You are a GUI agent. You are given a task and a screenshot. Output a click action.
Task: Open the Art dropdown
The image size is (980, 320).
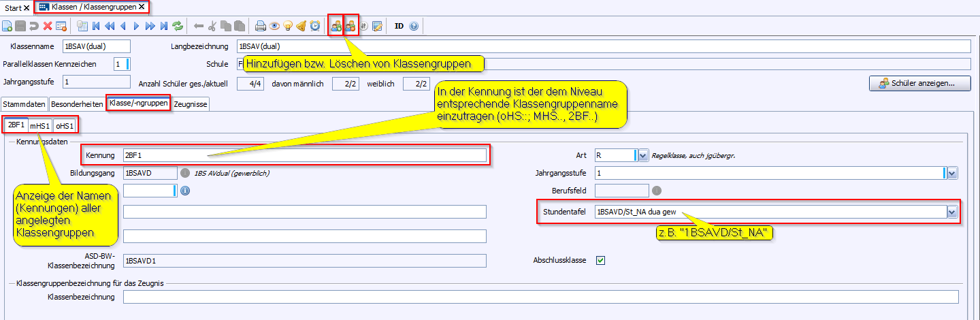pyautogui.click(x=643, y=155)
